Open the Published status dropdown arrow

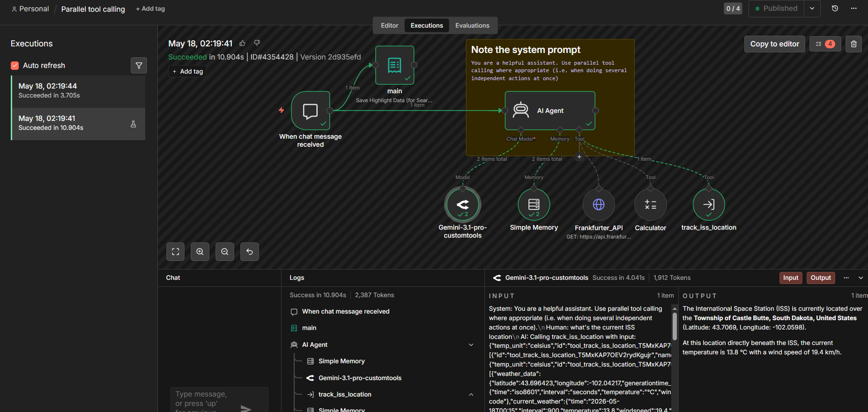point(812,8)
